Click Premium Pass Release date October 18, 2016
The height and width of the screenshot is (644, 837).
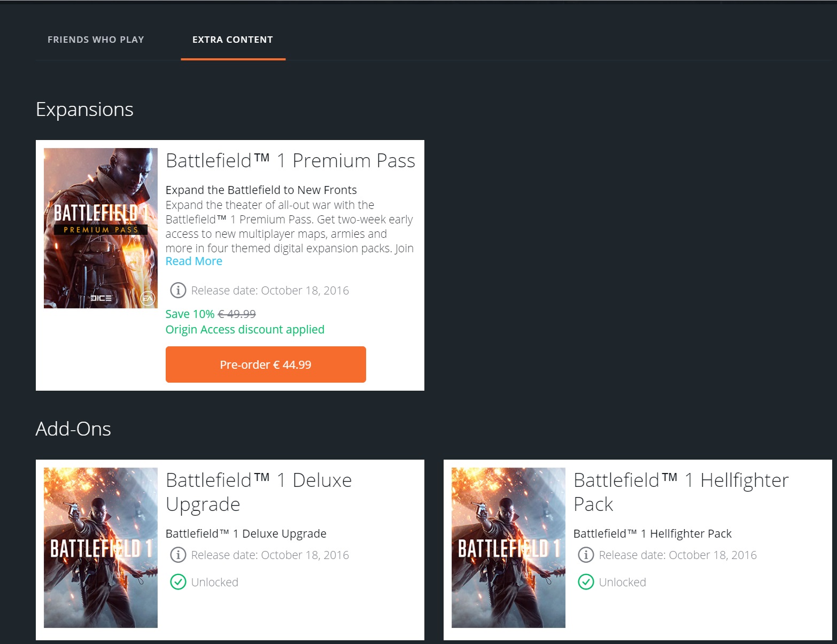pyautogui.click(x=270, y=290)
